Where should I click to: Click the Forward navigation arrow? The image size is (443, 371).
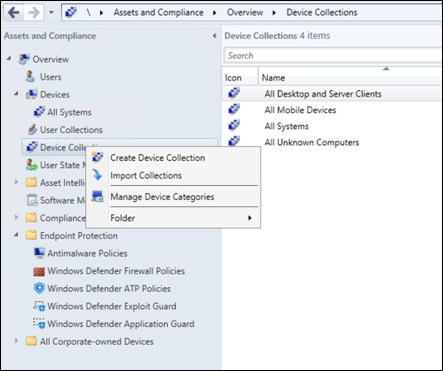click(x=34, y=13)
